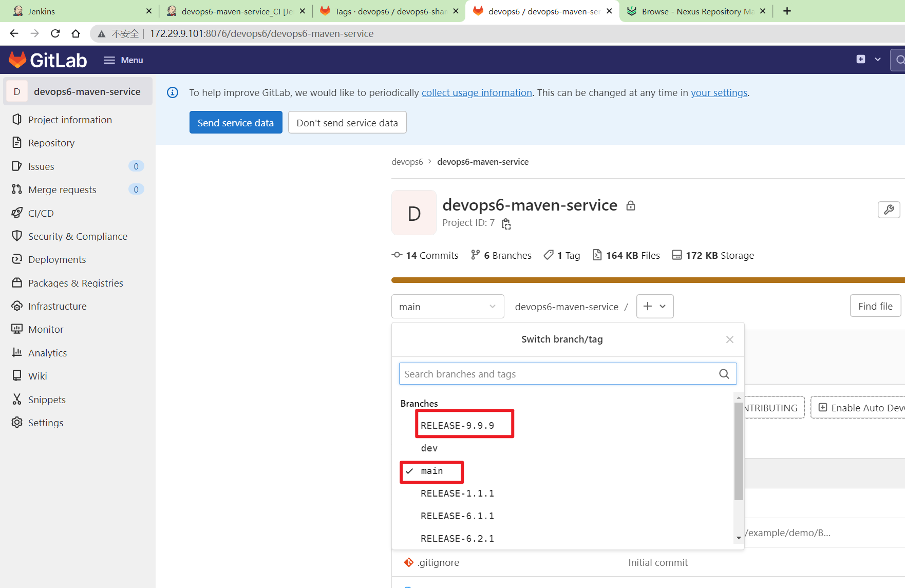Select RELEASE-9.9.9 branch
Screen dimensions: 905x588
458,426
